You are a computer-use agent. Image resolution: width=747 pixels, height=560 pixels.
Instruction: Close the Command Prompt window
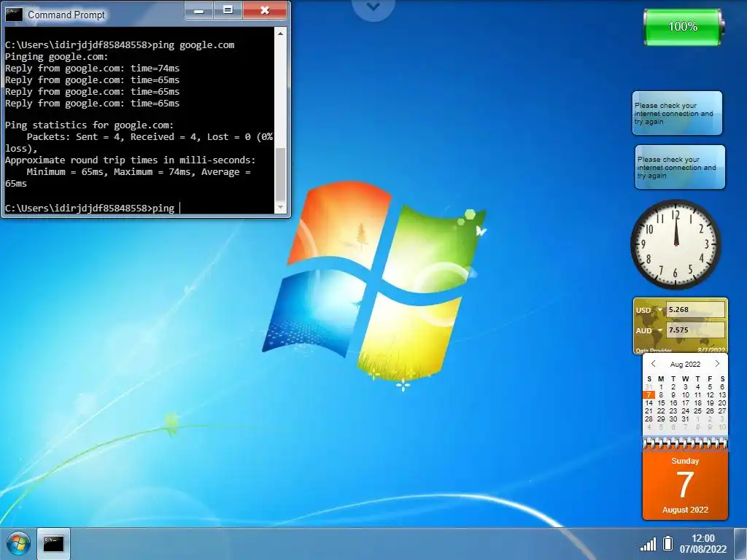(x=265, y=10)
